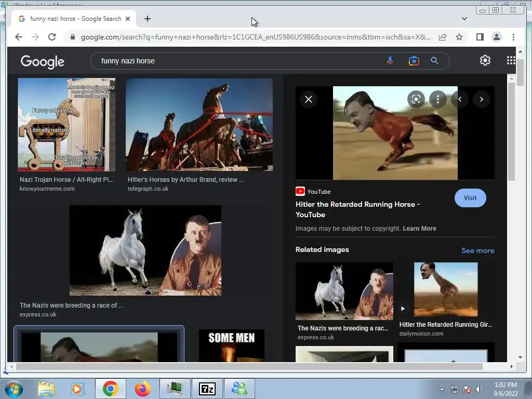The image size is (532, 399).
Task: Click the volume speaker tray icon
Action: [x=479, y=389]
